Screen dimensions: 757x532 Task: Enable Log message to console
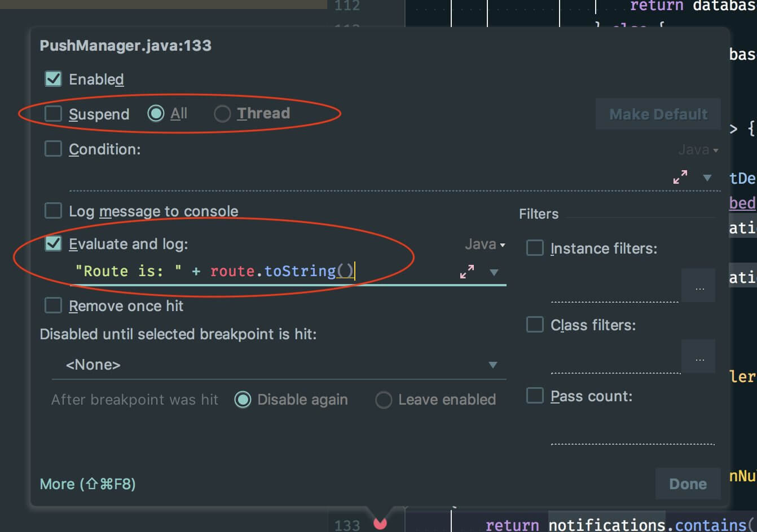click(x=52, y=211)
